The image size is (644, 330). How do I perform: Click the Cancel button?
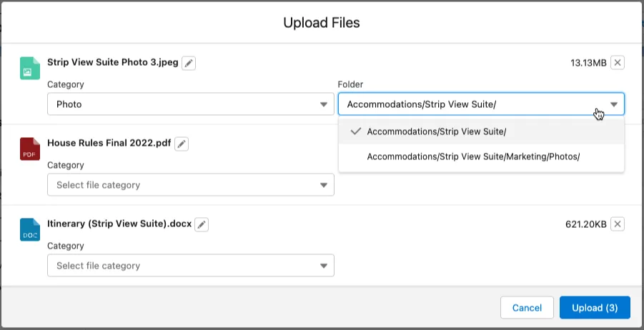coord(527,308)
